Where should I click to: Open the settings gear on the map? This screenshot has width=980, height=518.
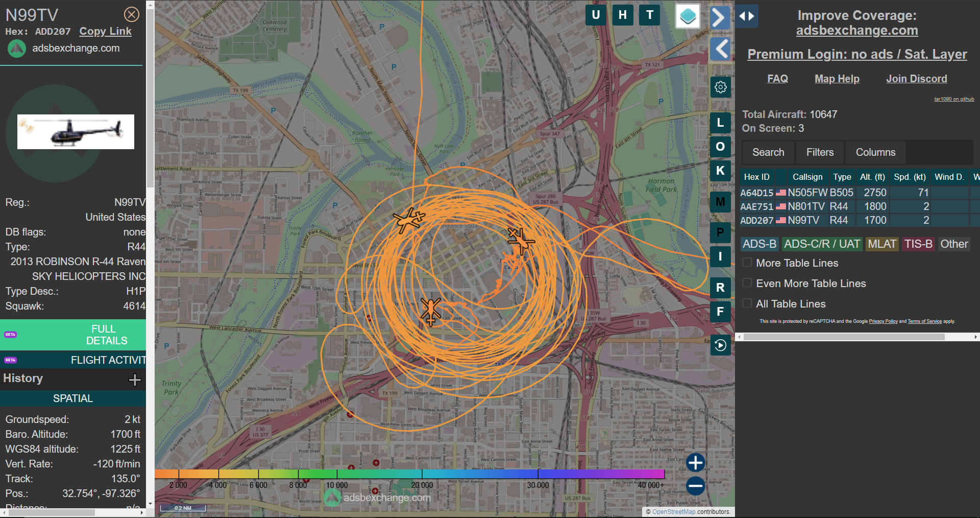pyautogui.click(x=720, y=87)
